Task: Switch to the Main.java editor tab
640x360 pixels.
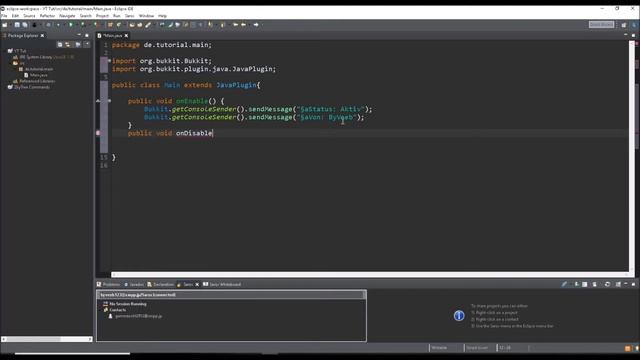Action: click(112, 36)
